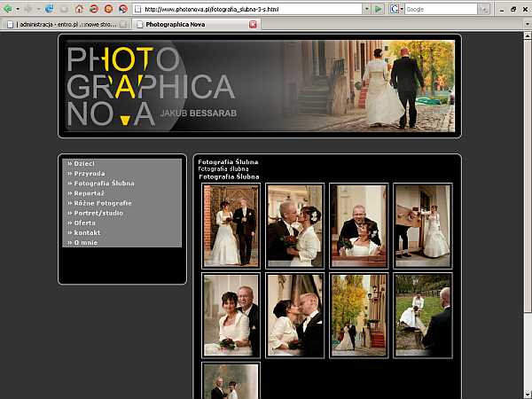Screen dimensions: 532x399
Task: Click the Home icon in the toolbar
Action: (x=80, y=9)
